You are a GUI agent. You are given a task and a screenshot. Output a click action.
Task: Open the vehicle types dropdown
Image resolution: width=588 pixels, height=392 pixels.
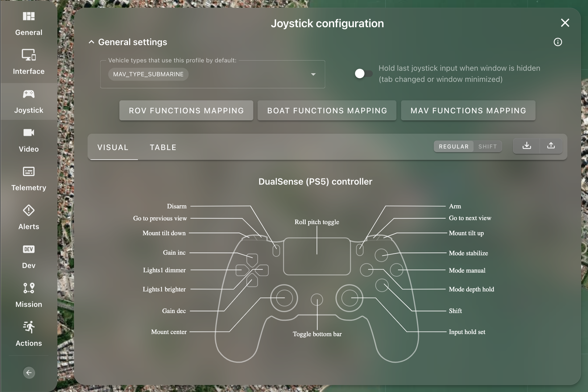click(x=313, y=74)
